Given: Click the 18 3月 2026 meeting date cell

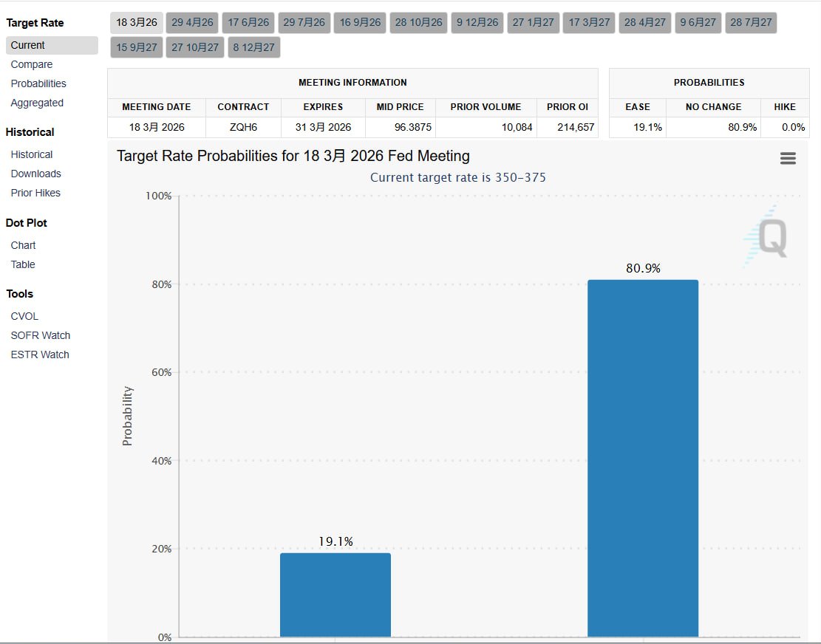Looking at the screenshot, I should [157, 127].
